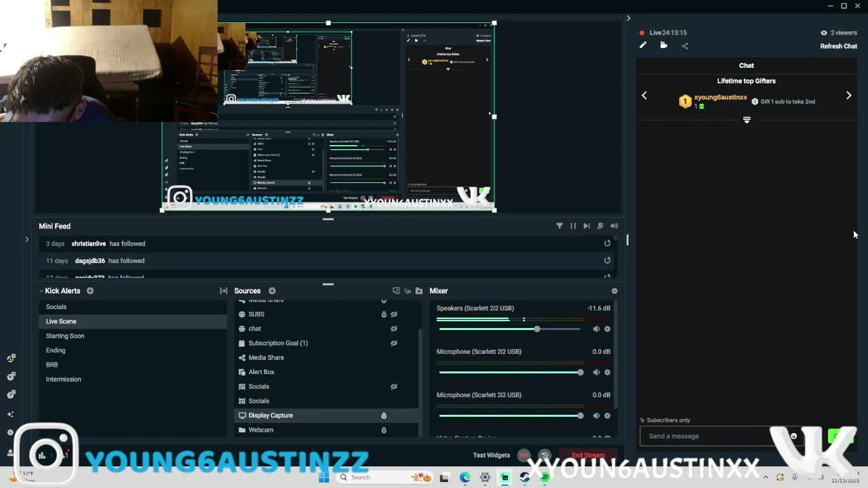This screenshot has height=488, width=868.
Task: Replay the dagsjdb36 follow alert
Action: 607,260
